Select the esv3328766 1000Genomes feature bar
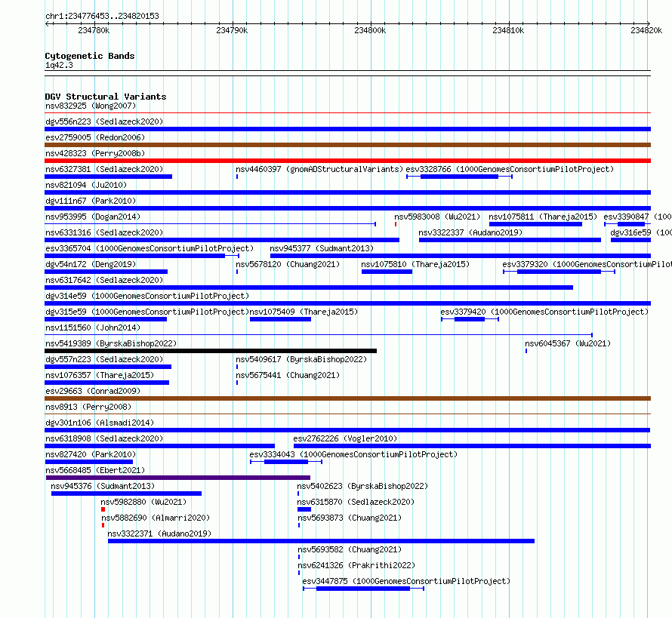672x618 pixels. 459,177
